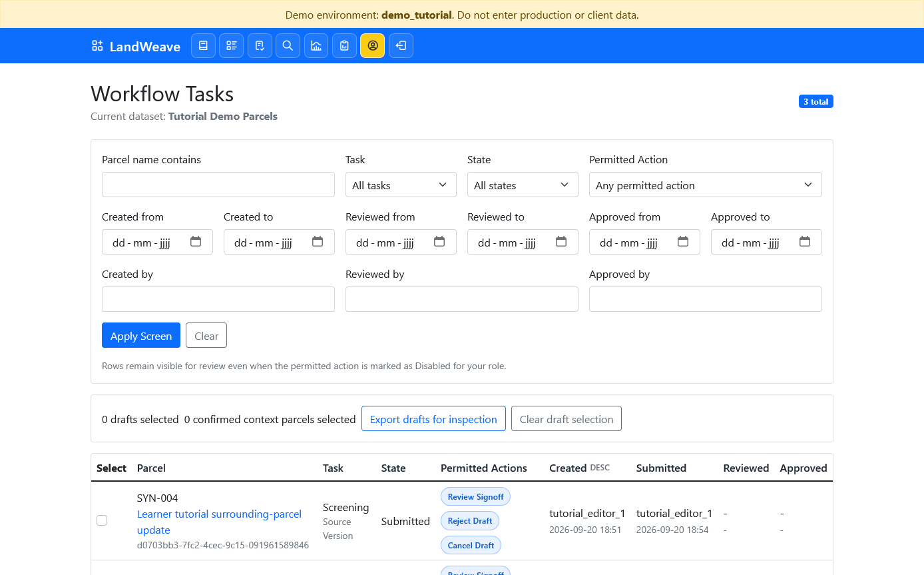924x575 pixels.
Task: Open calendar picker for Approved to
Action: pyautogui.click(x=805, y=242)
